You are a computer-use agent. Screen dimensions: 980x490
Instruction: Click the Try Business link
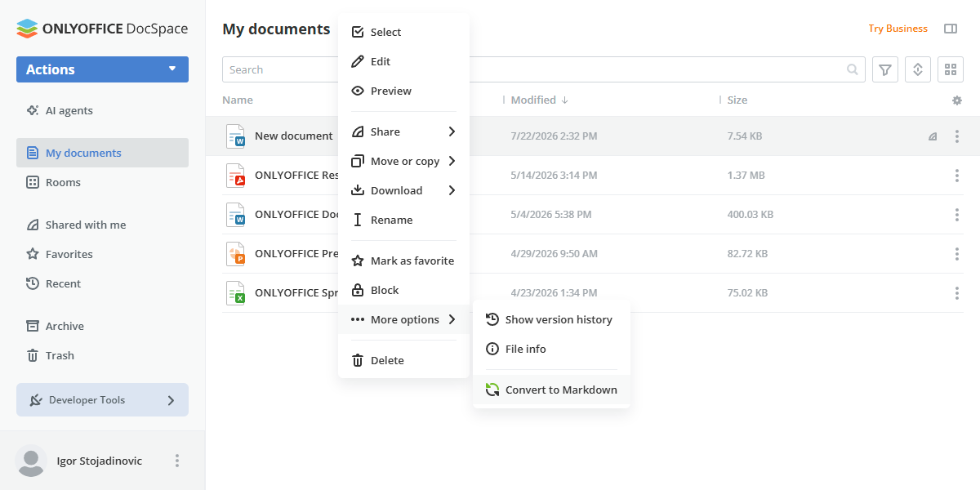pyautogui.click(x=898, y=29)
